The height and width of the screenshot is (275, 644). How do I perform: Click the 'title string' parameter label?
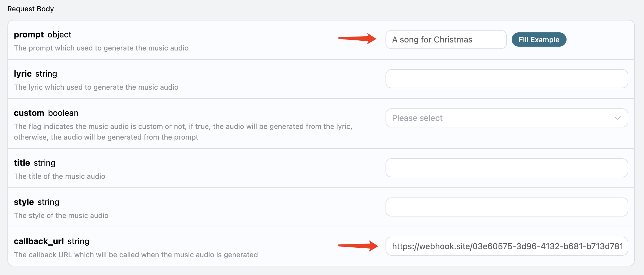(x=34, y=163)
